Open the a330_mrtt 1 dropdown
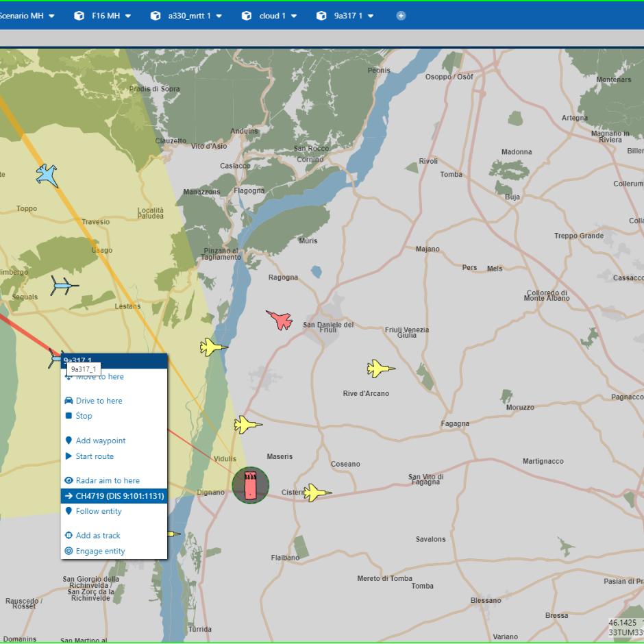 pos(219,16)
